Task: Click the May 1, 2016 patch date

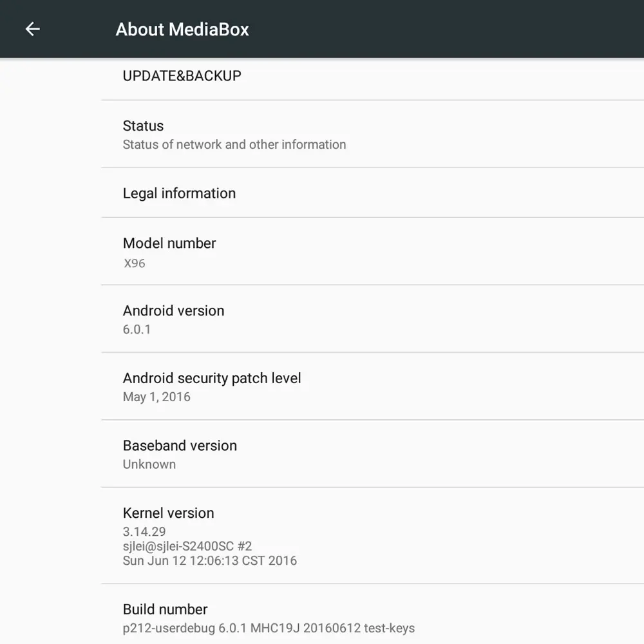Action: point(156,397)
